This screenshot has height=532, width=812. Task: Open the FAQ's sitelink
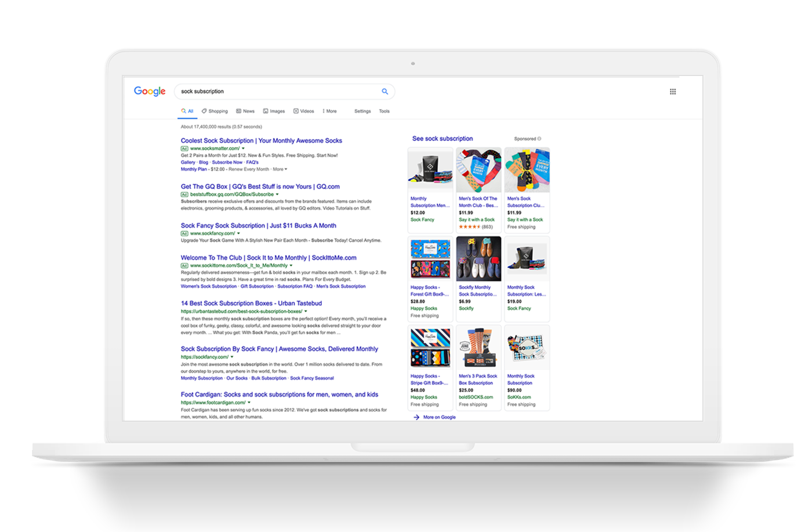pyautogui.click(x=252, y=162)
